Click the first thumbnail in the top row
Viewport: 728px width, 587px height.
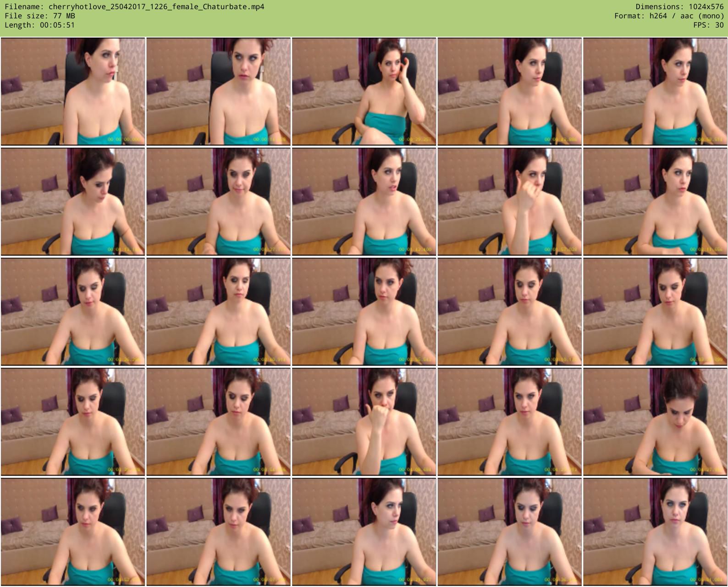pos(73,92)
